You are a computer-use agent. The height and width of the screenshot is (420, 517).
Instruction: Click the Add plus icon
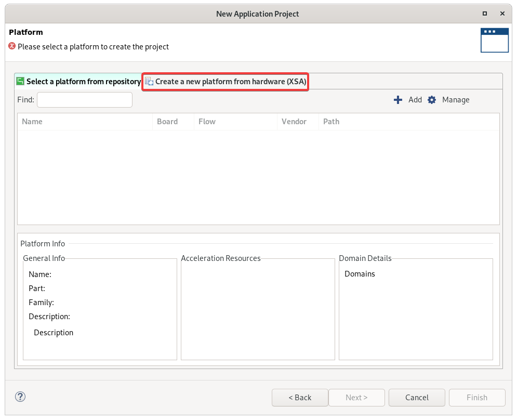click(x=398, y=100)
